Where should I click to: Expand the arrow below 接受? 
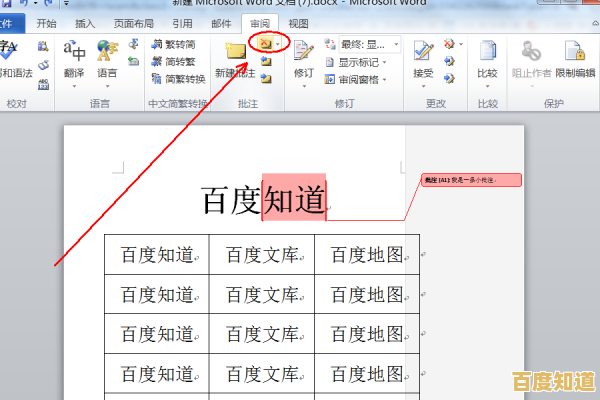point(423,87)
